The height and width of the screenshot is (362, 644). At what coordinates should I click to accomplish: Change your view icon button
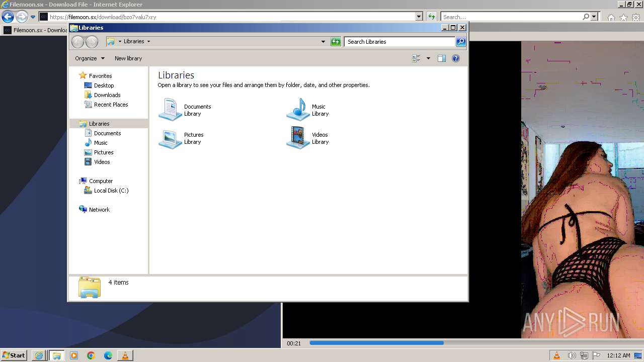pyautogui.click(x=416, y=58)
